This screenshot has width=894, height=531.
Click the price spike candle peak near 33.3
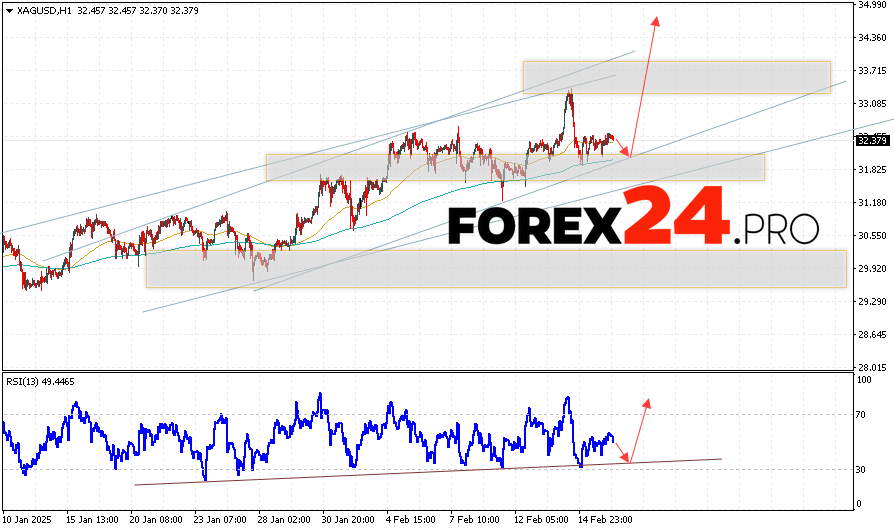click(569, 92)
